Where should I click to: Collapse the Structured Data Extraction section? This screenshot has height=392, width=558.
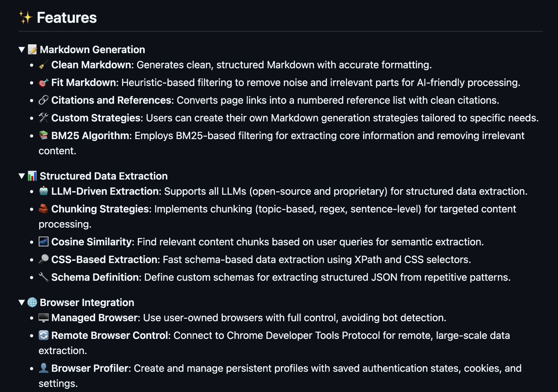(21, 176)
